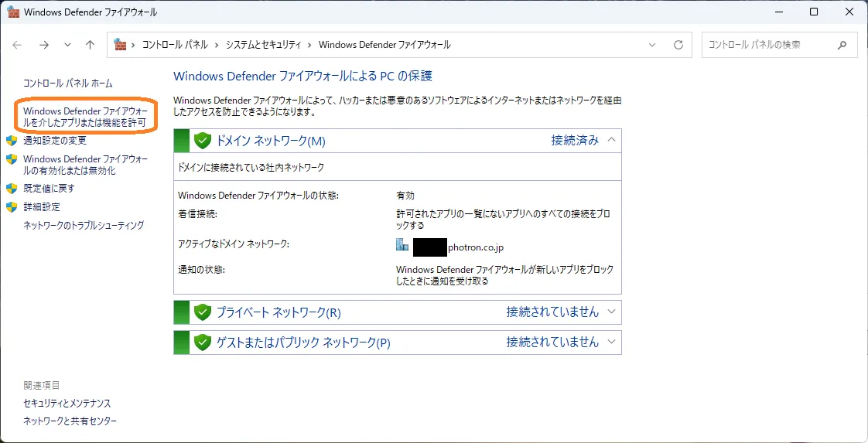Click 通知の状態: label
This screenshot has height=443, width=868.
(x=202, y=270)
